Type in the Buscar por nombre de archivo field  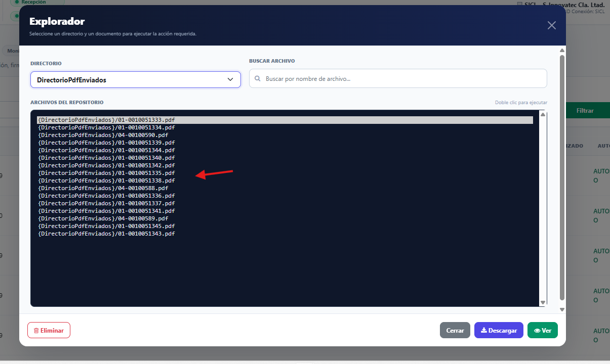398,78
